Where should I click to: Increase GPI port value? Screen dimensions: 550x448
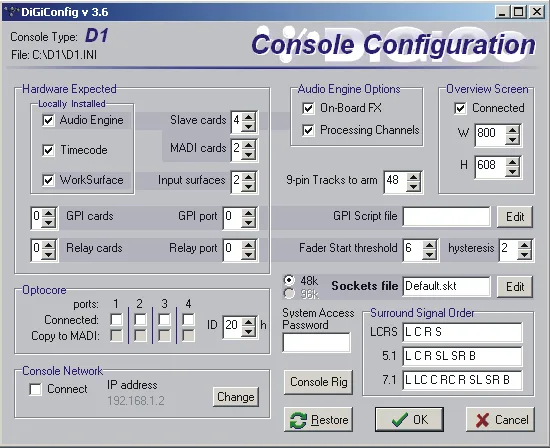[248, 213]
